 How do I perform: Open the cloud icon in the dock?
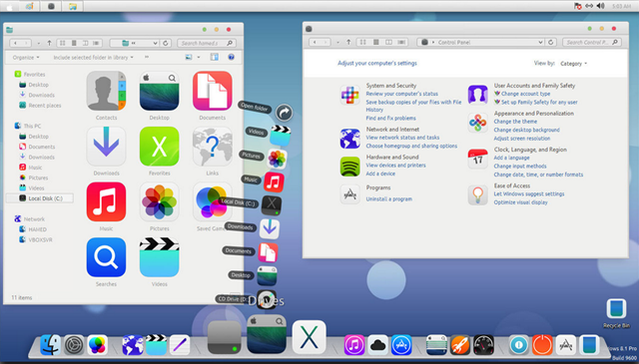point(378,345)
